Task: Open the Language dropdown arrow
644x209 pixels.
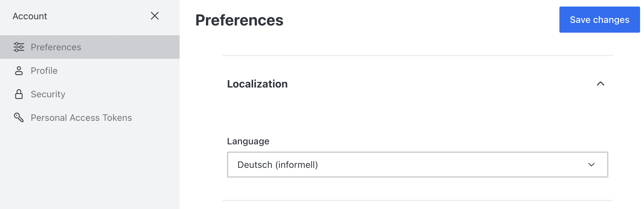Action: click(591, 165)
